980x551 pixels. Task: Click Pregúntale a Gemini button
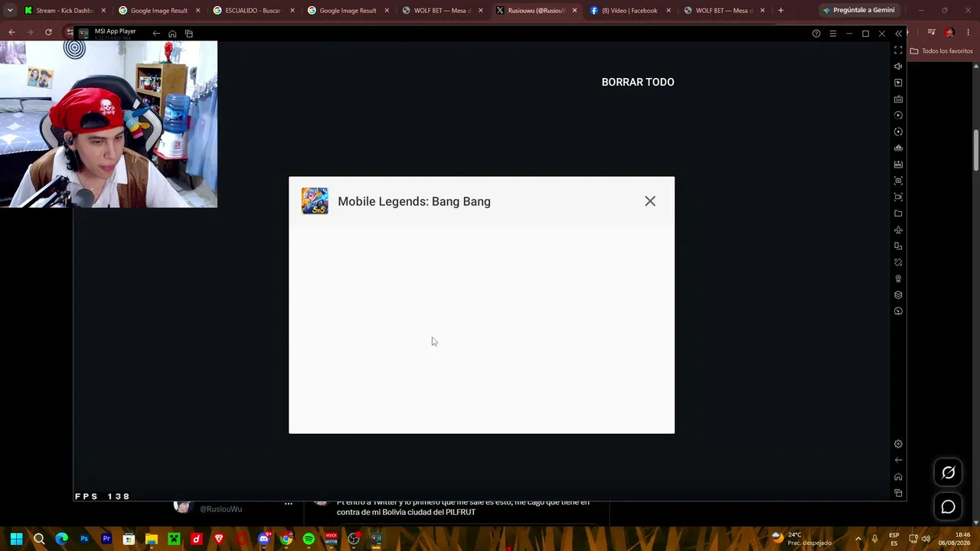coord(858,11)
